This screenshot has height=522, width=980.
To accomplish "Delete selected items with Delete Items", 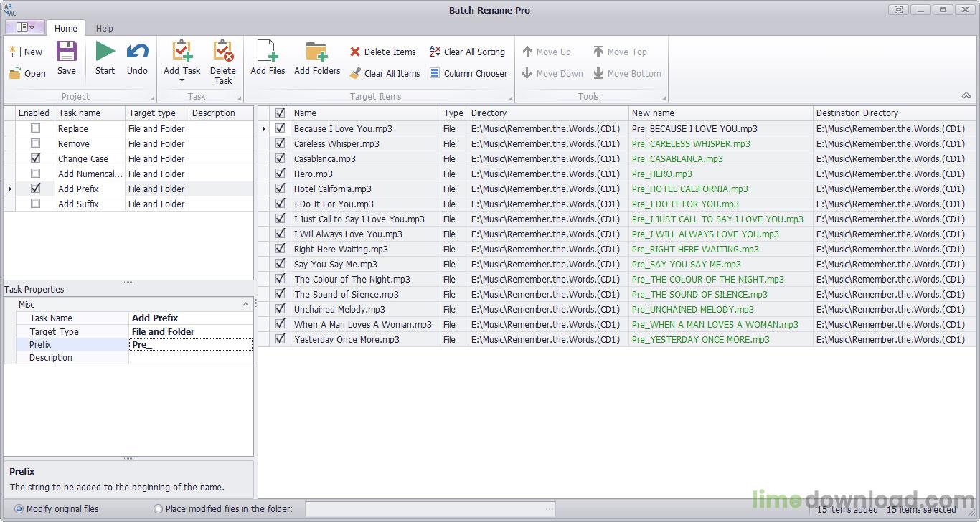I will [383, 52].
